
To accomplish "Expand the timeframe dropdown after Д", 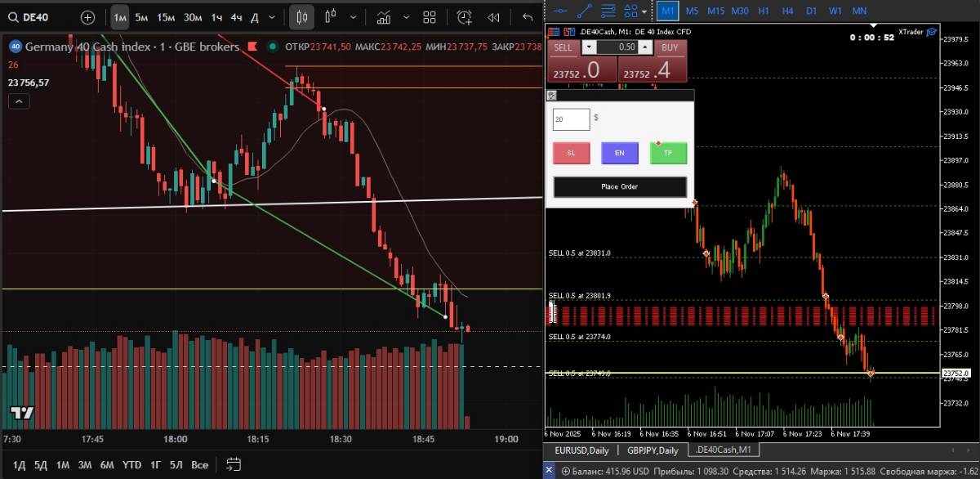I will coord(272,17).
